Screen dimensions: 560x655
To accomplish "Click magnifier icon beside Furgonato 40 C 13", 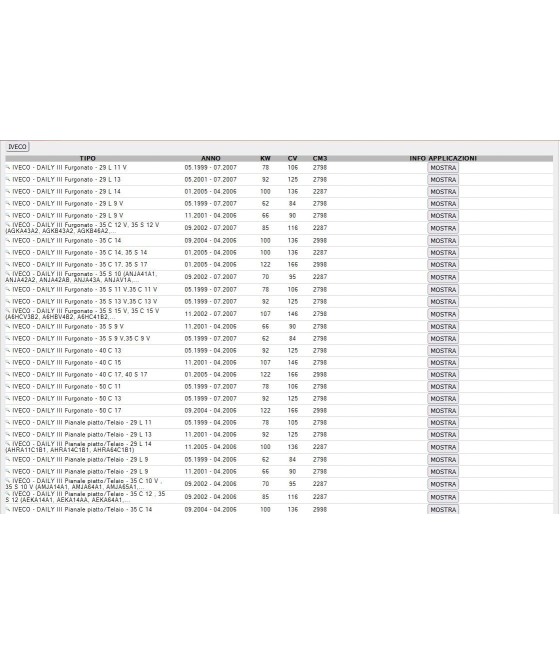I will pyautogui.click(x=8, y=350).
